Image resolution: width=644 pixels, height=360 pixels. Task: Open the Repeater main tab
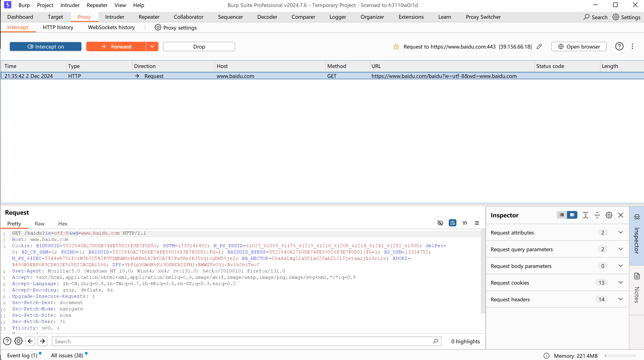pyautogui.click(x=149, y=17)
